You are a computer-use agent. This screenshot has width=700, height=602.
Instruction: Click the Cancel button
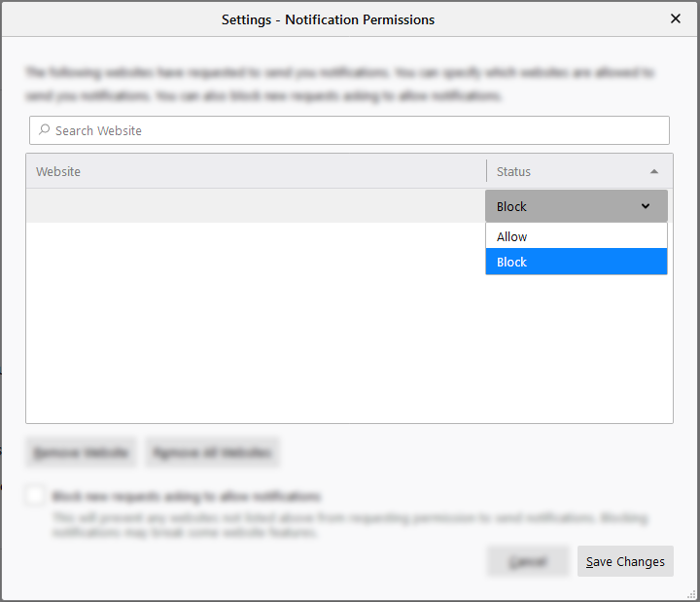528,561
